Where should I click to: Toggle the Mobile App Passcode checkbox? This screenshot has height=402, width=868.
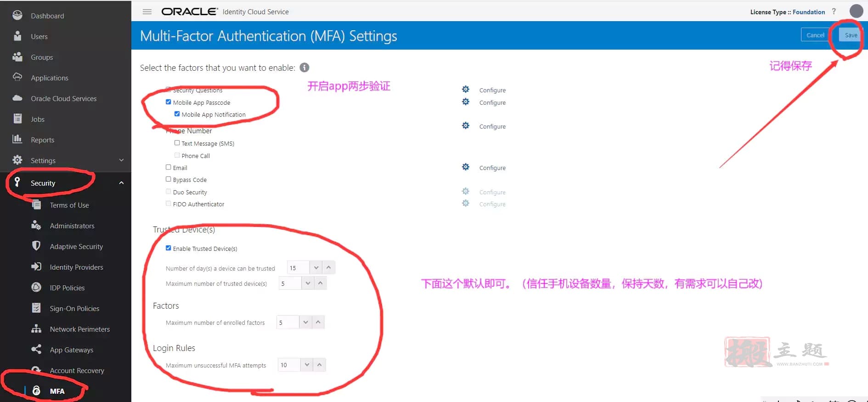click(169, 102)
